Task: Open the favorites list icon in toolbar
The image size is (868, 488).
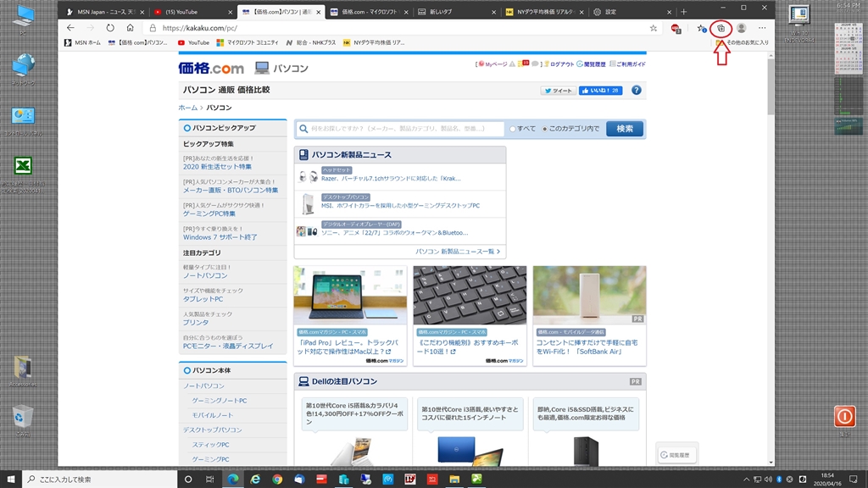Action: [x=701, y=28]
